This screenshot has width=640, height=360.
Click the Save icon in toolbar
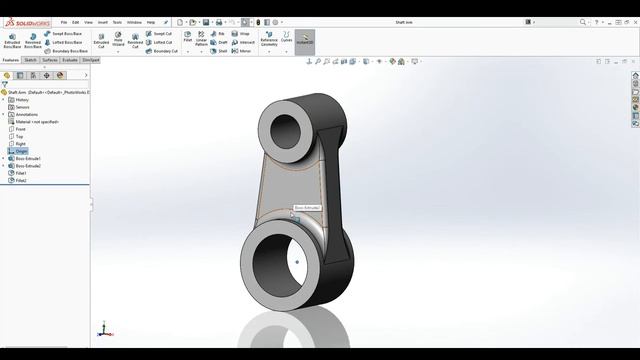tap(206, 22)
